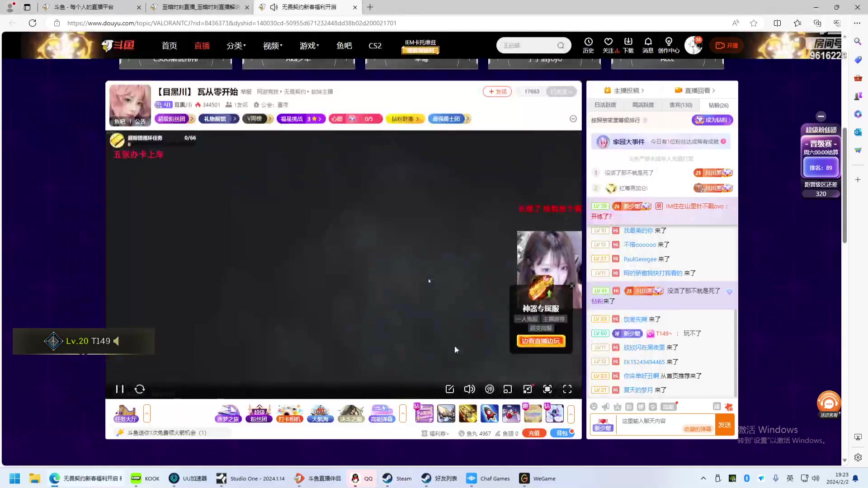Switch to the 钻粉(26) tab
The height and width of the screenshot is (488, 868).
coord(718,105)
